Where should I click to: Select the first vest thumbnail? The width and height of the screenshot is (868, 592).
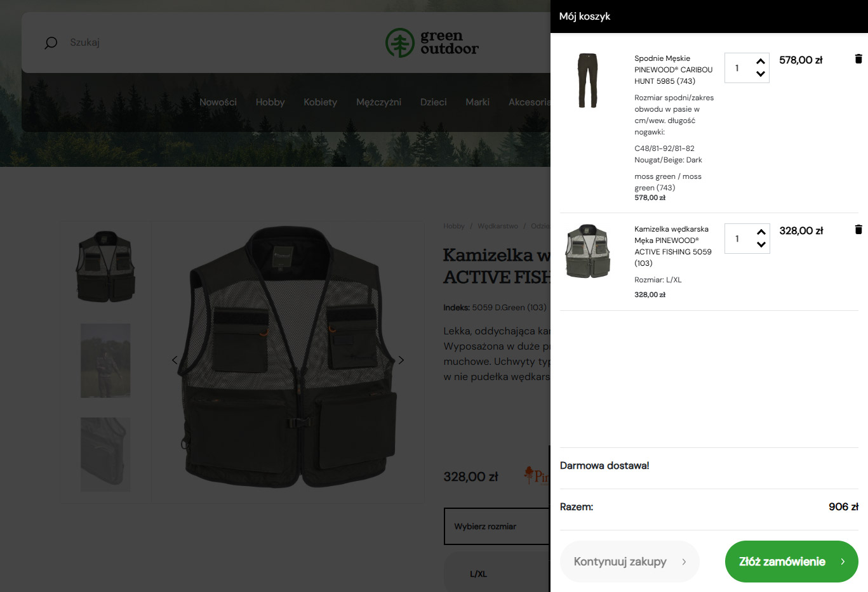[x=105, y=266]
